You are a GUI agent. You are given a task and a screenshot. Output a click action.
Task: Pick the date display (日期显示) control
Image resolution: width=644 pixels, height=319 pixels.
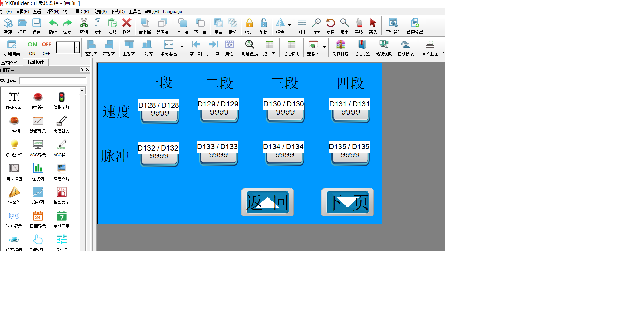coord(38,219)
